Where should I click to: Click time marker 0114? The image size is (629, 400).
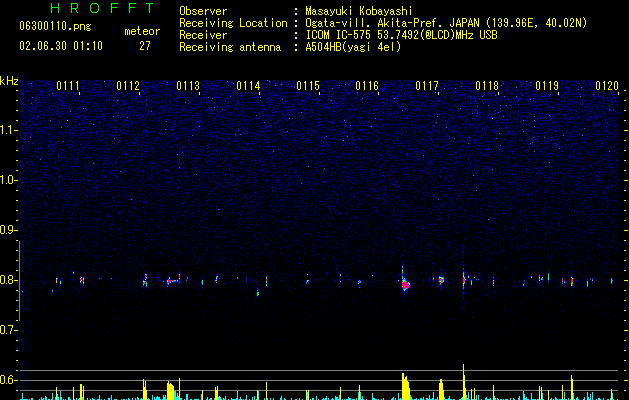point(248,86)
